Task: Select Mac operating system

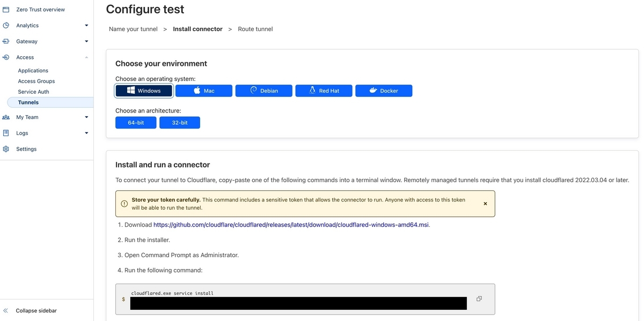Action: (204, 91)
